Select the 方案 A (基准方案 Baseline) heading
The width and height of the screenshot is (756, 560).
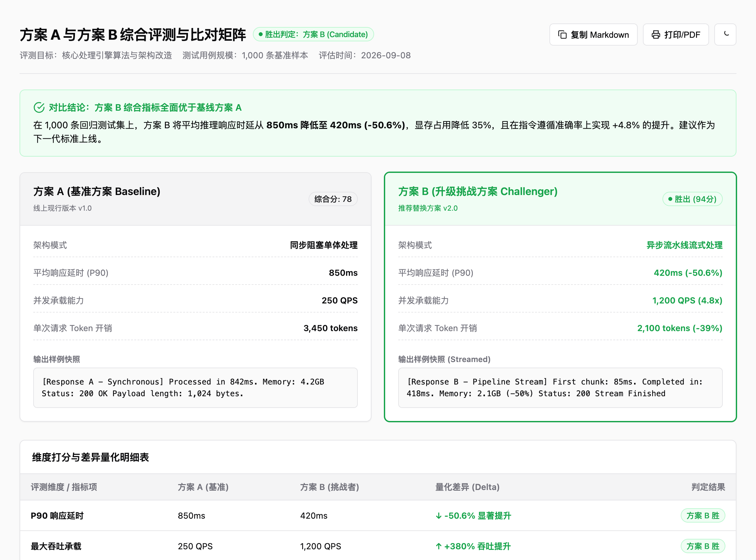point(97,191)
